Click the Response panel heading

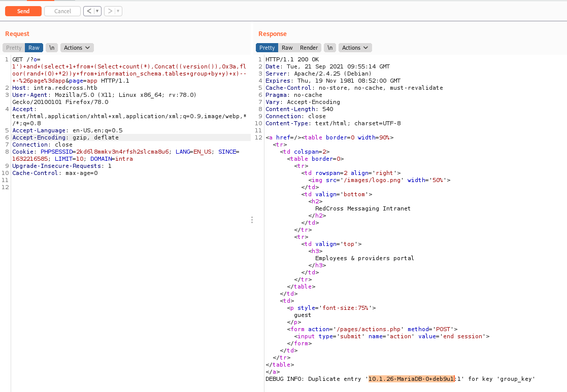(272, 33)
